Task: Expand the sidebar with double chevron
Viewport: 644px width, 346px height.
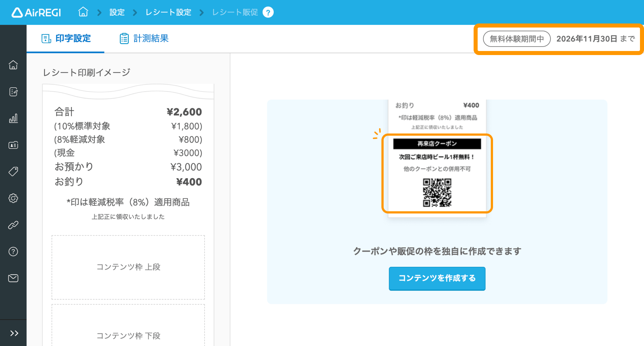Action: [14, 333]
